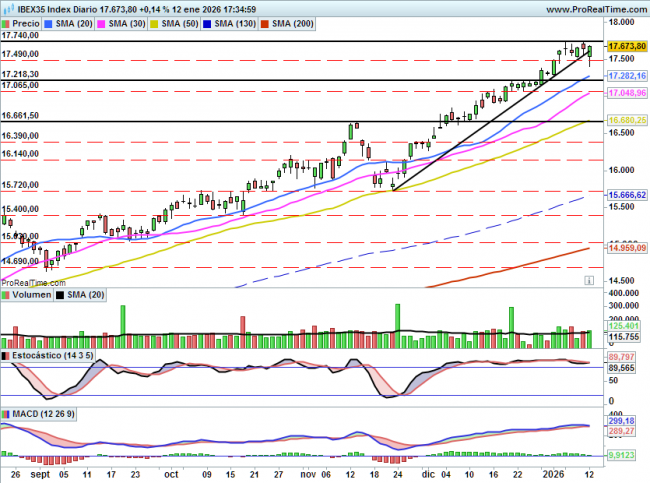Click the dark blue SMA (130) color swatch
Screen dimensions: 650x483
tap(207, 24)
